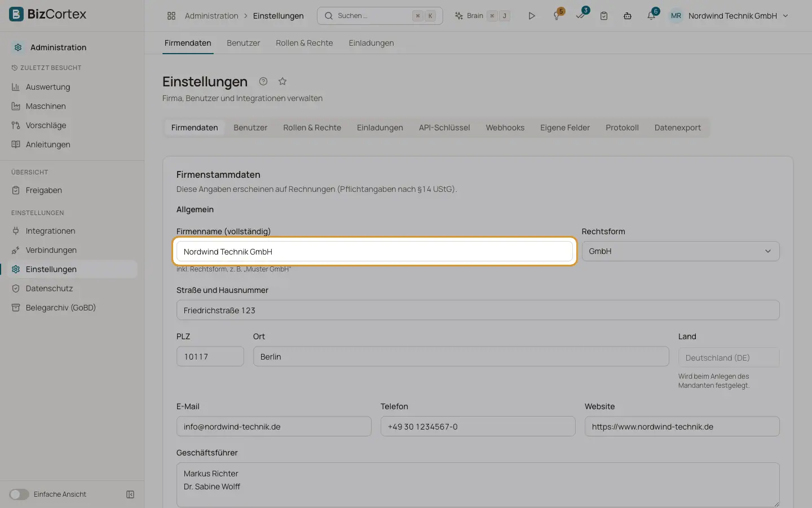Click the Telefon field
Image resolution: width=812 pixels, height=508 pixels.
478,426
